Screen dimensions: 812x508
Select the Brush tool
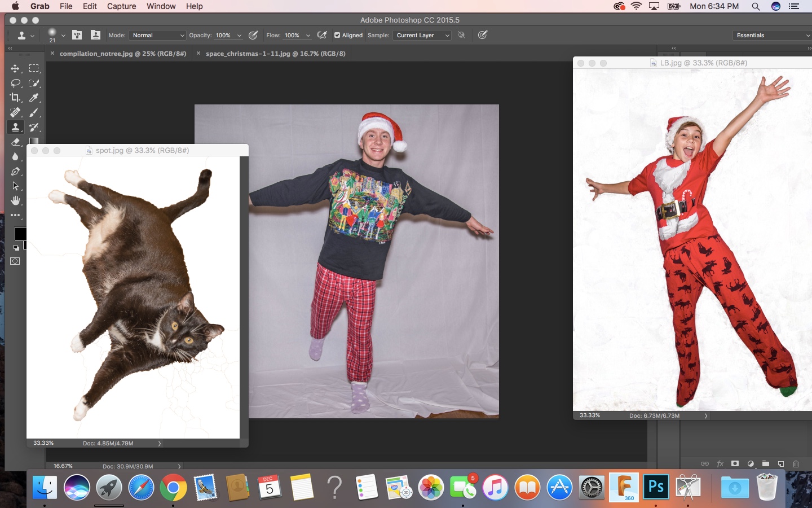click(34, 112)
